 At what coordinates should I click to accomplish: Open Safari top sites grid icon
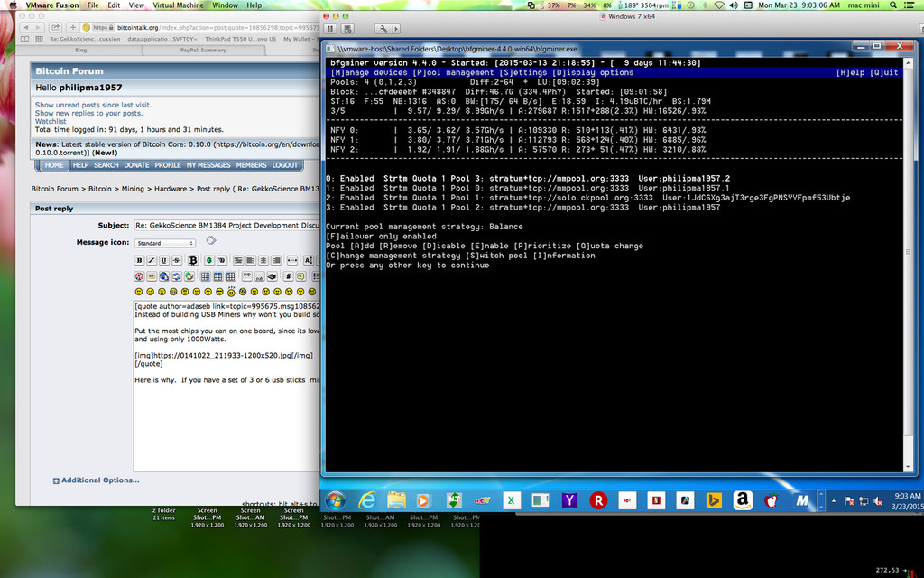39,39
